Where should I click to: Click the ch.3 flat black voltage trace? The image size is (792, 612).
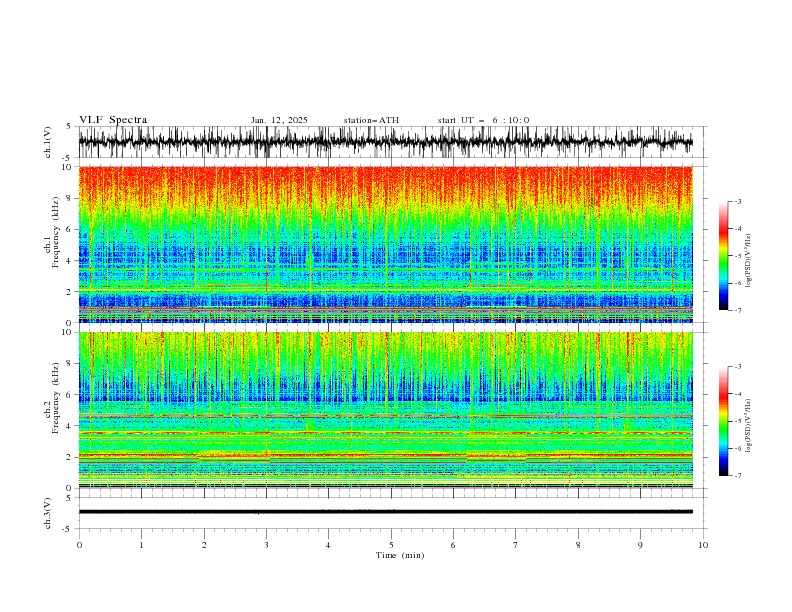385,512
